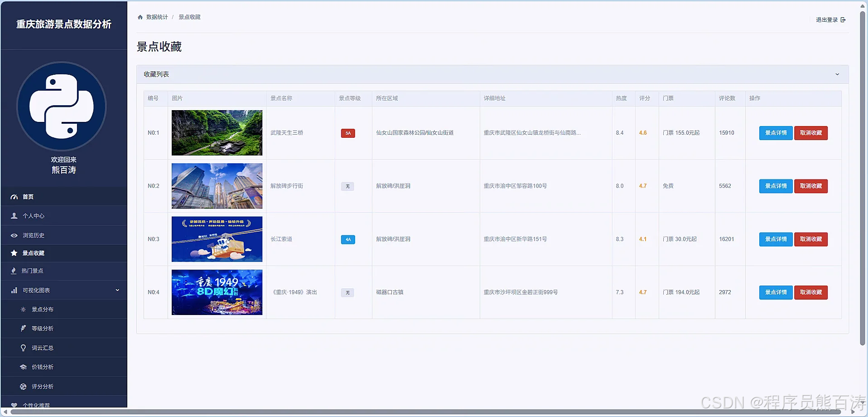Click the 景点分布 sun icon
This screenshot has height=417, width=868.
pyautogui.click(x=23, y=309)
